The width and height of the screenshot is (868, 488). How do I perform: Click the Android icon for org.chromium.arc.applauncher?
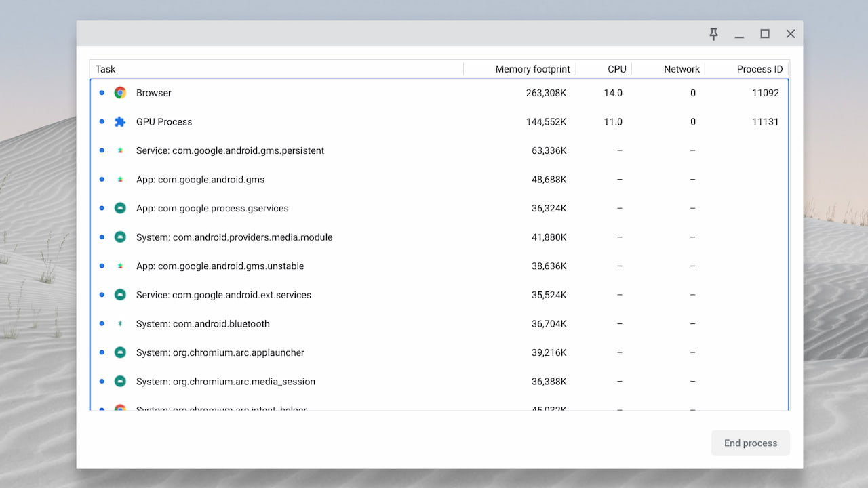pos(120,352)
